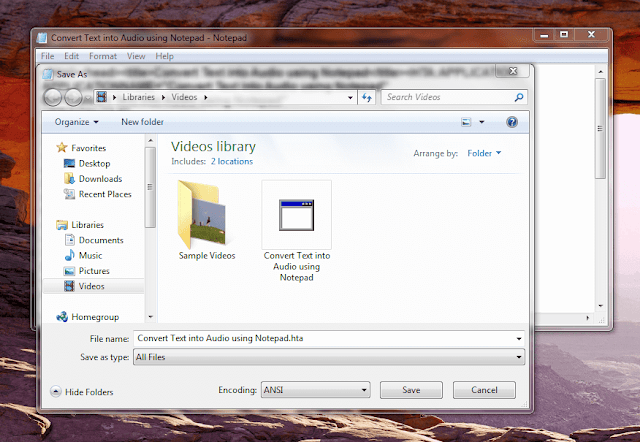Click Hide Folders arrow button
Screen dimensions: 640x442
click(56, 392)
